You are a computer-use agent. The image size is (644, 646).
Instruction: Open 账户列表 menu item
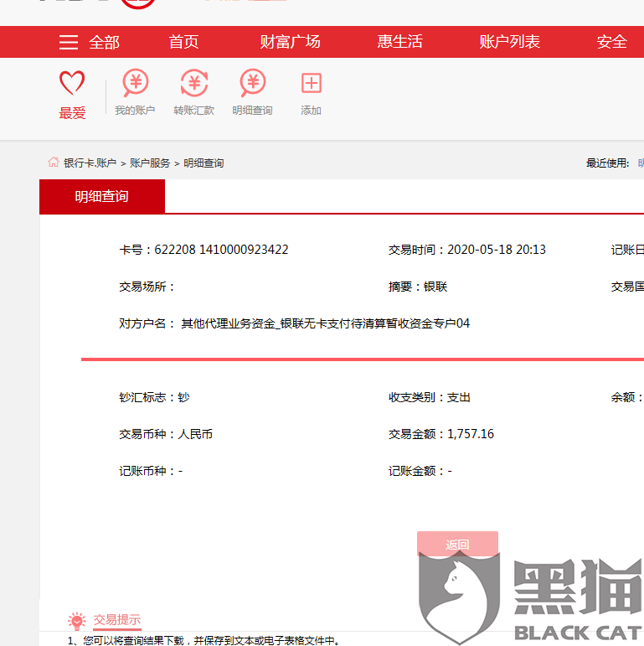point(509,42)
